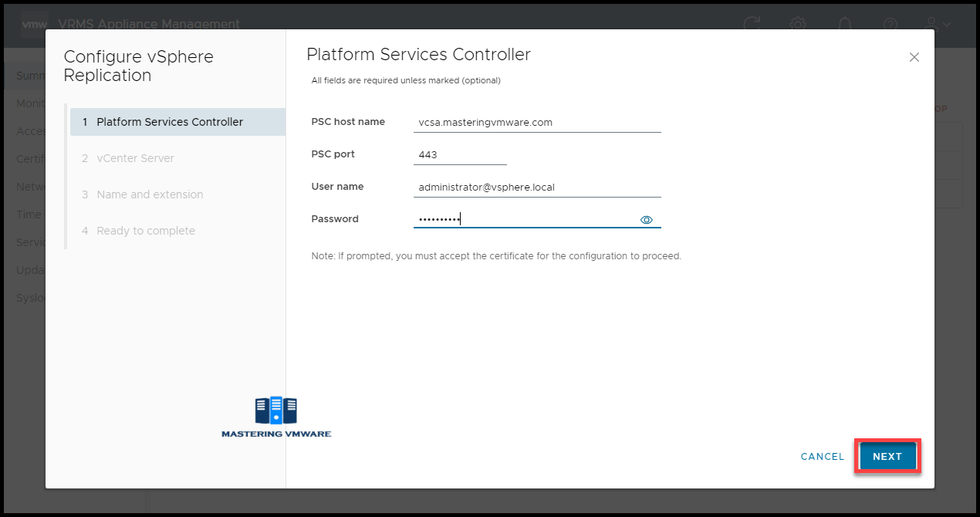Image resolution: width=980 pixels, height=517 pixels.
Task: Click the refresh icon in header
Action: (x=752, y=24)
